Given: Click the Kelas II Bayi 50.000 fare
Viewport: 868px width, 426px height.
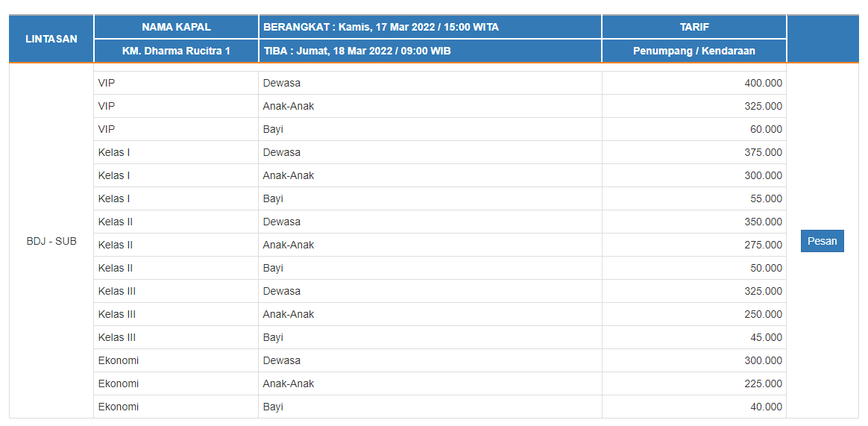Looking at the screenshot, I should pos(766,268).
